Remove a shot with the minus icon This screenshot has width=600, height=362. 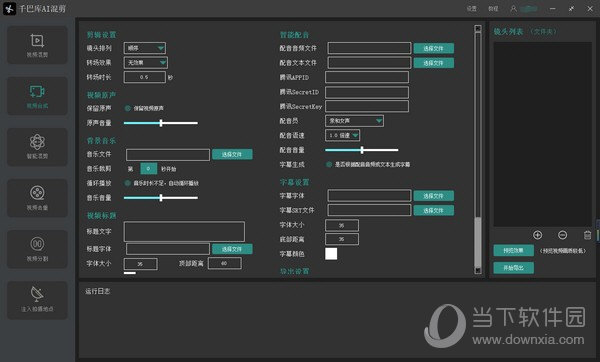point(562,235)
